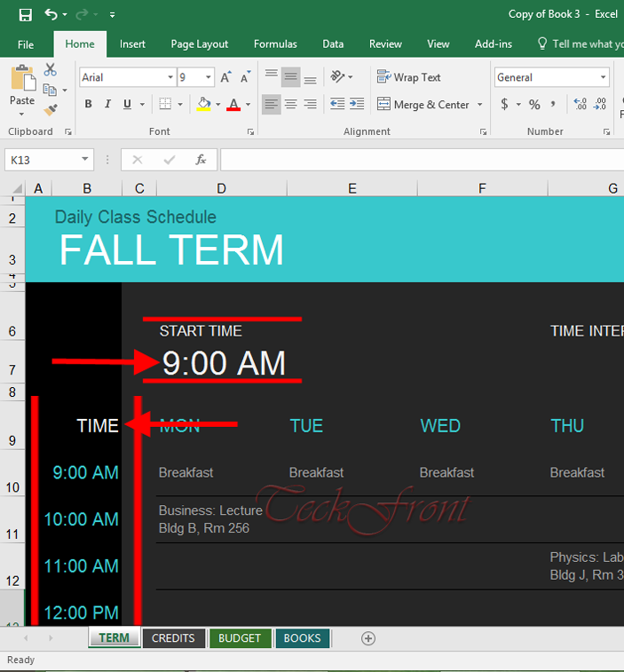Viewport: 624px width, 672px height.
Task: Click the Borders icon
Action: 165,104
